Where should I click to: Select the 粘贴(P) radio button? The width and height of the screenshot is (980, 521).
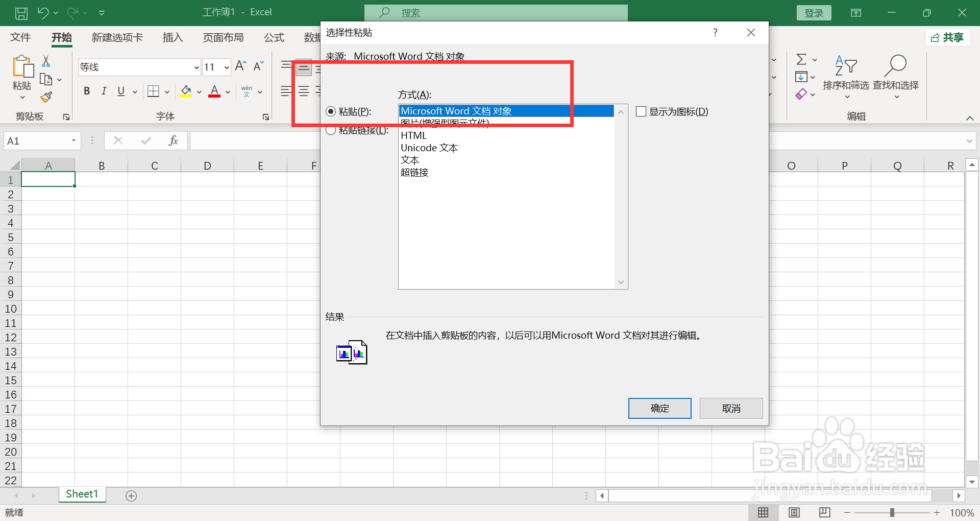tap(331, 111)
